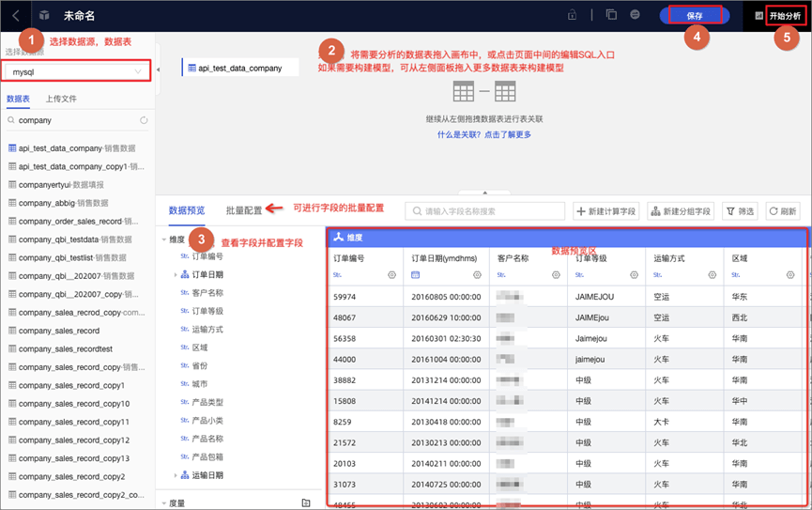Open gear settings for the 订单编号 column
This screenshot has width=812, height=510.
(x=392, y=275)
